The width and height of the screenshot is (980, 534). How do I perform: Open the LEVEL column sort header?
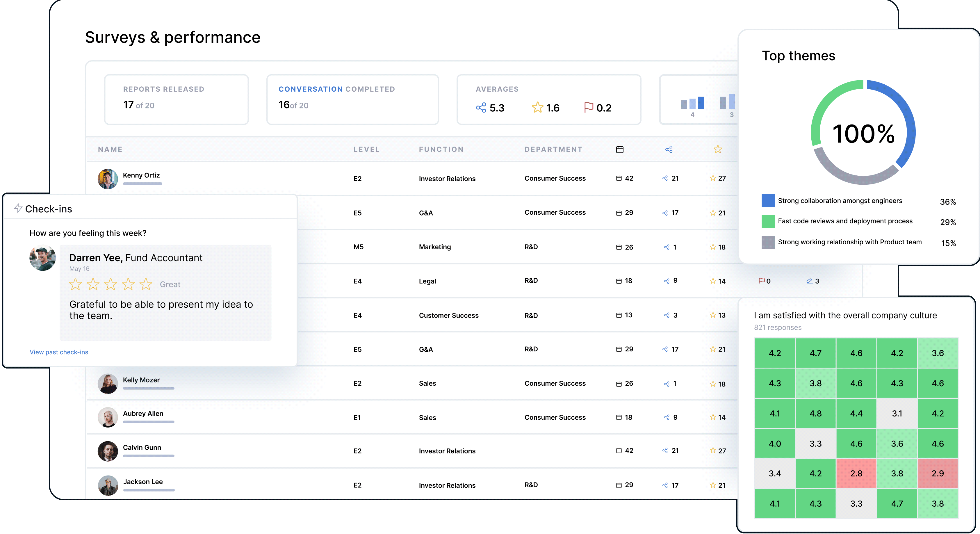(x=366, y=149)
